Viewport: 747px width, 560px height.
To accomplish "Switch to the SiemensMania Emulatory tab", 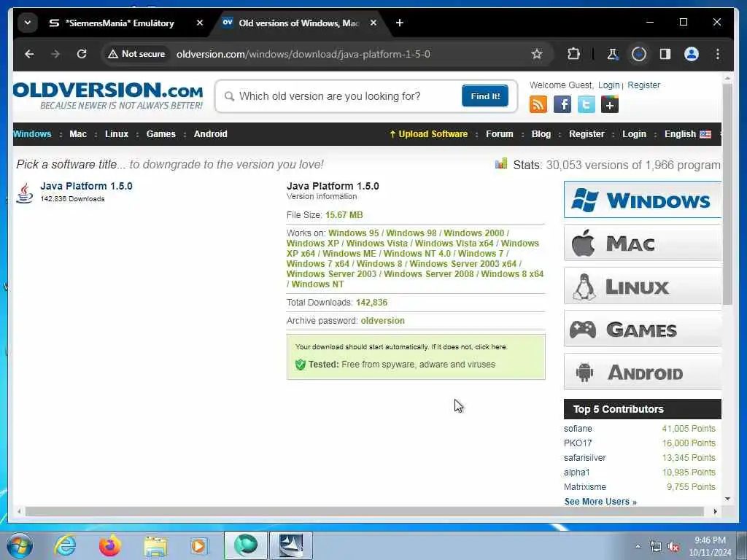I will click(120, 23).
